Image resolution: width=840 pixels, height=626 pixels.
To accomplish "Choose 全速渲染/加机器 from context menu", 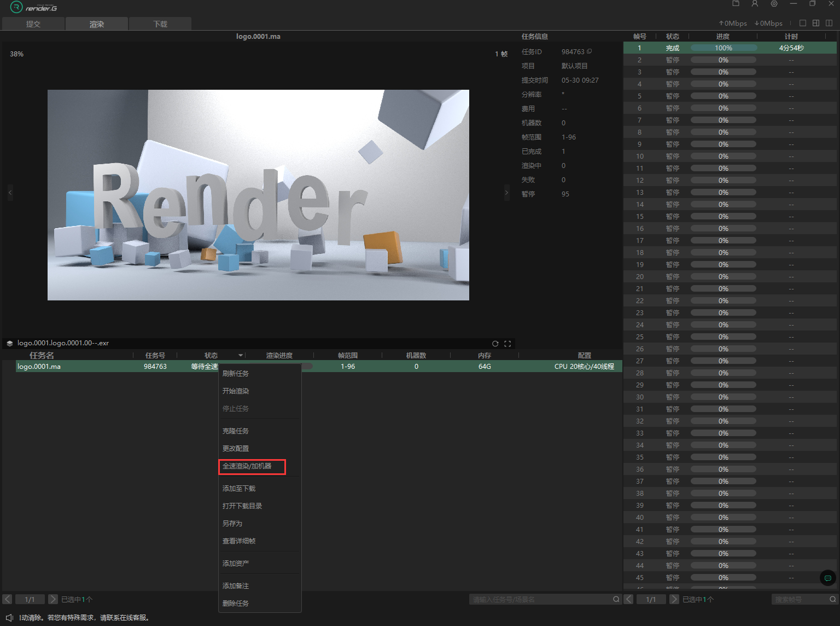I will 252,466.
